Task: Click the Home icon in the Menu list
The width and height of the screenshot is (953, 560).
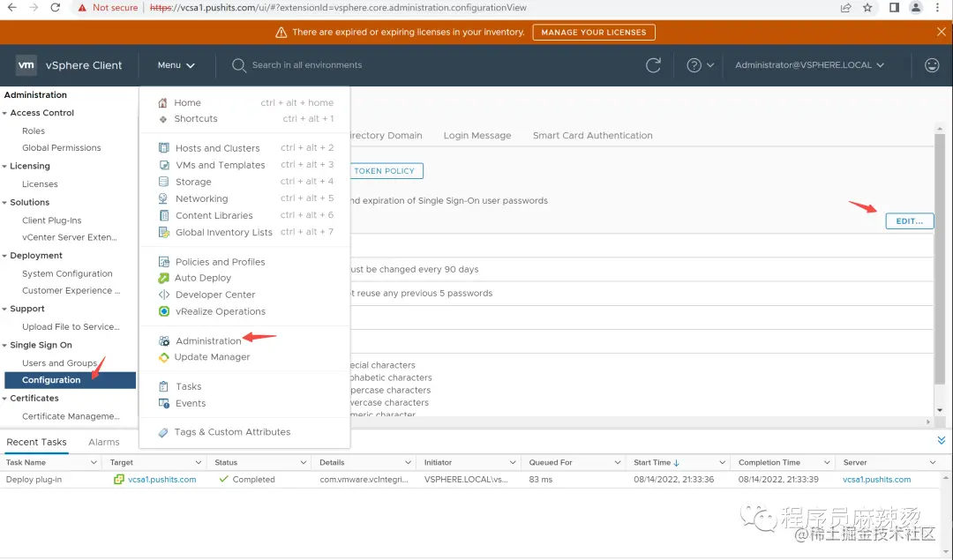Action: (162, 102)
